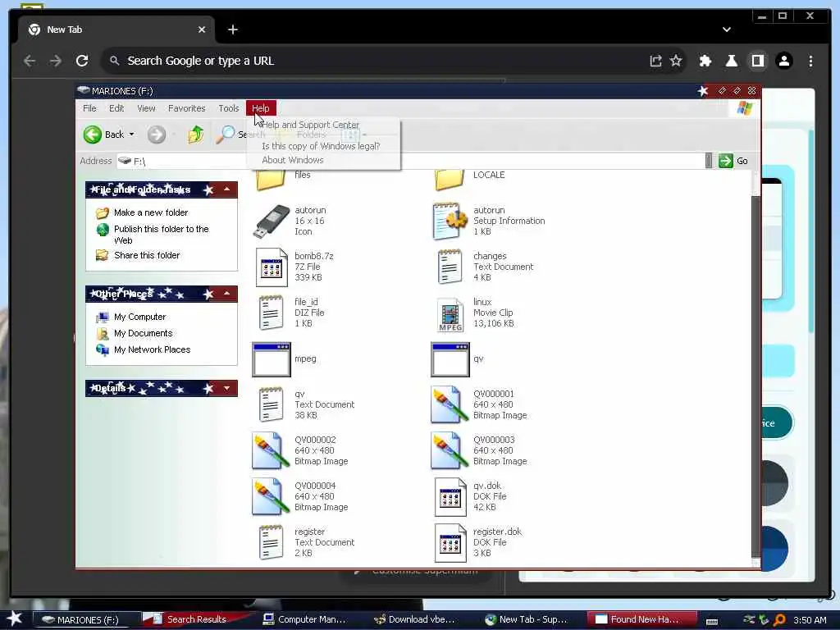Collapse Other Places panel
This screenshot has width=840, height=630.
227,294
